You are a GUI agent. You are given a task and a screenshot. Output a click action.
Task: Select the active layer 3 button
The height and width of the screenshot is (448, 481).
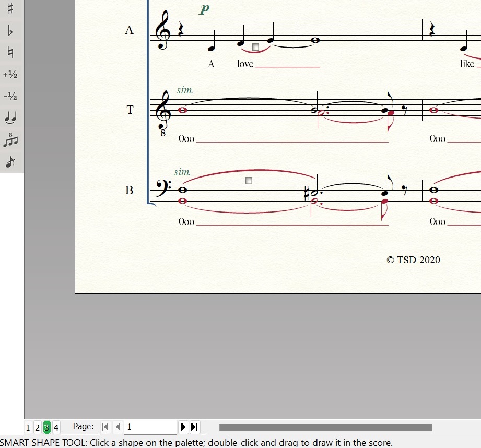pyautogui.click(x=47, y=428)
